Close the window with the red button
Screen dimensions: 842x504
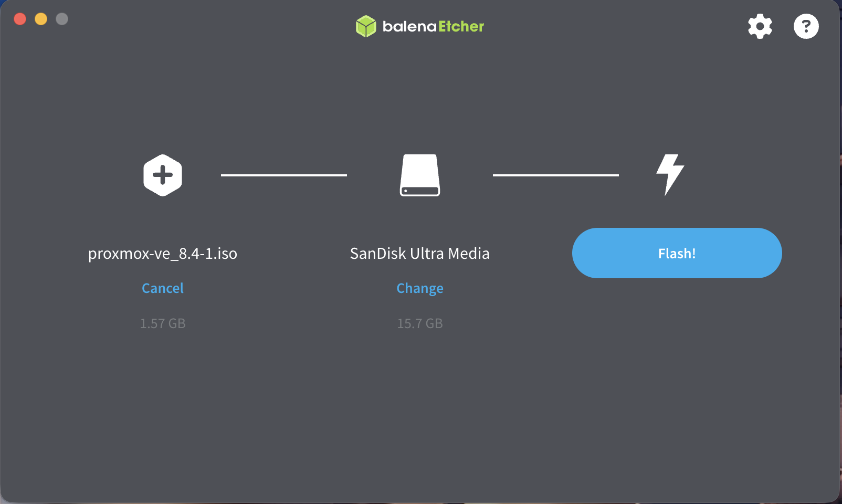tap(20, 19)
